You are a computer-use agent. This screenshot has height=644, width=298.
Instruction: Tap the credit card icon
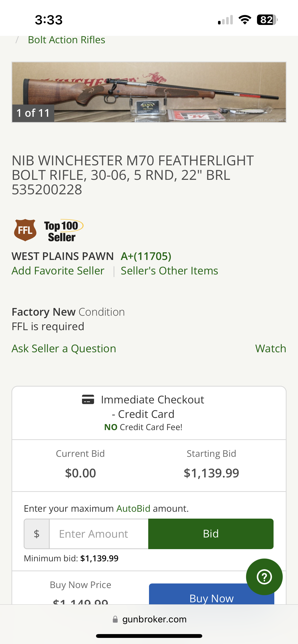tap(88, 399)
